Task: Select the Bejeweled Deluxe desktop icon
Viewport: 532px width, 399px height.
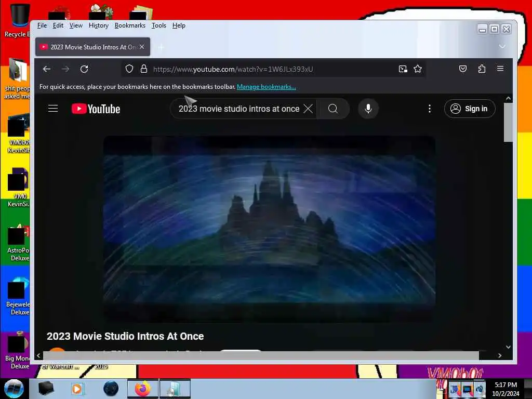Action: [18, 297]
